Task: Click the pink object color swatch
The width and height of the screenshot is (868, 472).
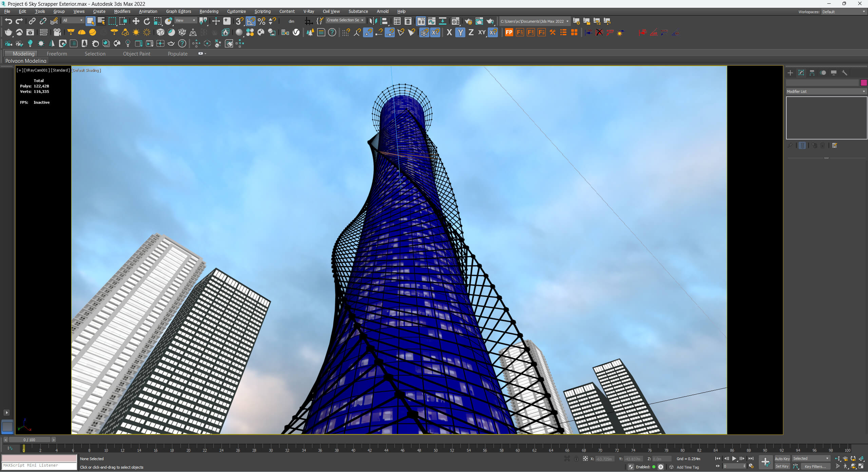Action: (x=864, y=83)
